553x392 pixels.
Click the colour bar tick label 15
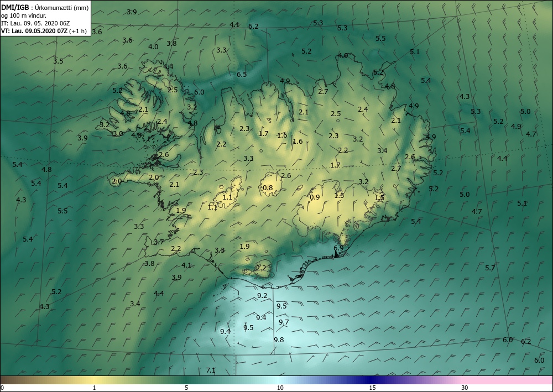click(372, 388)
